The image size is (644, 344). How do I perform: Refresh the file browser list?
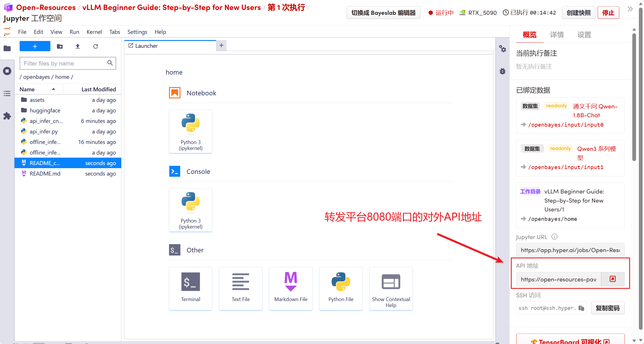96,46
